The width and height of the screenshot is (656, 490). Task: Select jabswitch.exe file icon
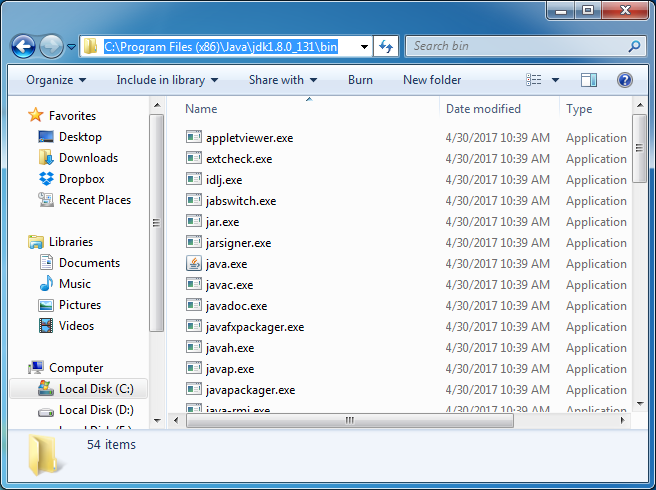pyautogui.click(x=194, y=200)
